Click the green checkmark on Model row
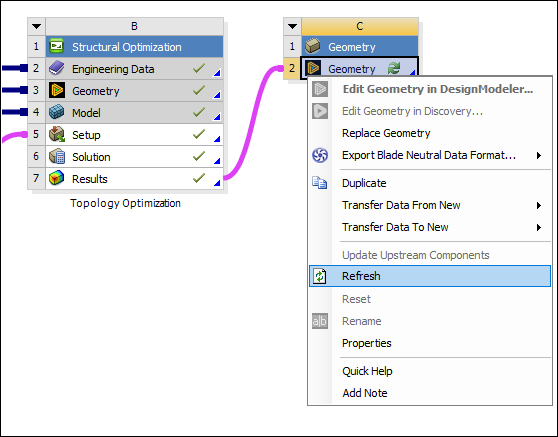The image size is (558, 437). pyautogui.click(x=199, y=112)
